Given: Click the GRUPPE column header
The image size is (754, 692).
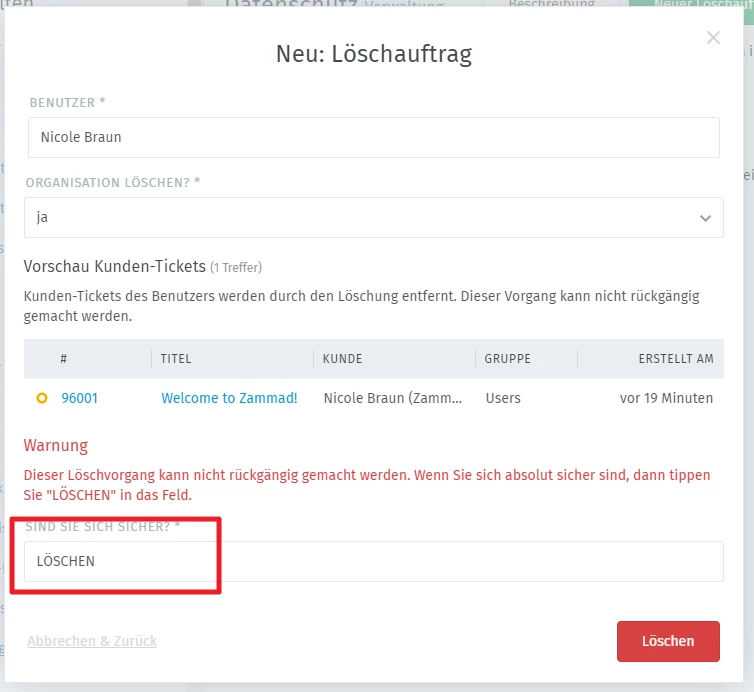Looking at the screenshot, I should [508, 358].
